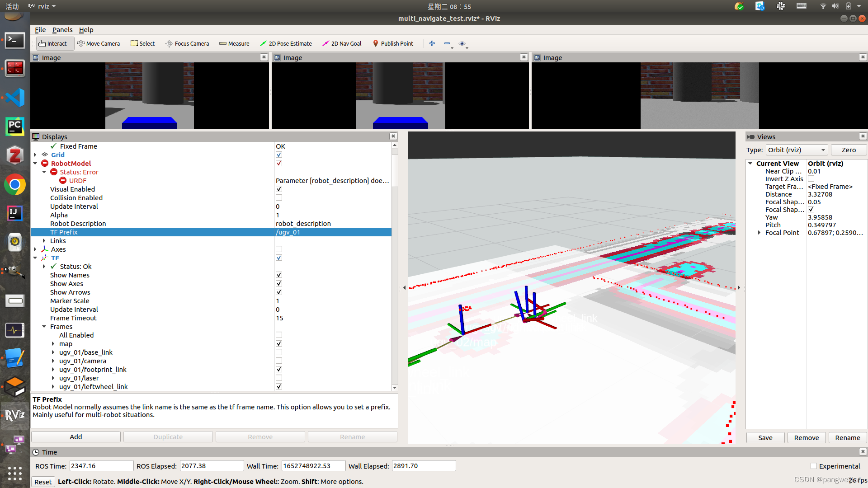Image resolution: width=868 pixels, height=488 pixels.
Task: Expand the Focal Point property
Action: pyautogui.click(x=759, y=233)
